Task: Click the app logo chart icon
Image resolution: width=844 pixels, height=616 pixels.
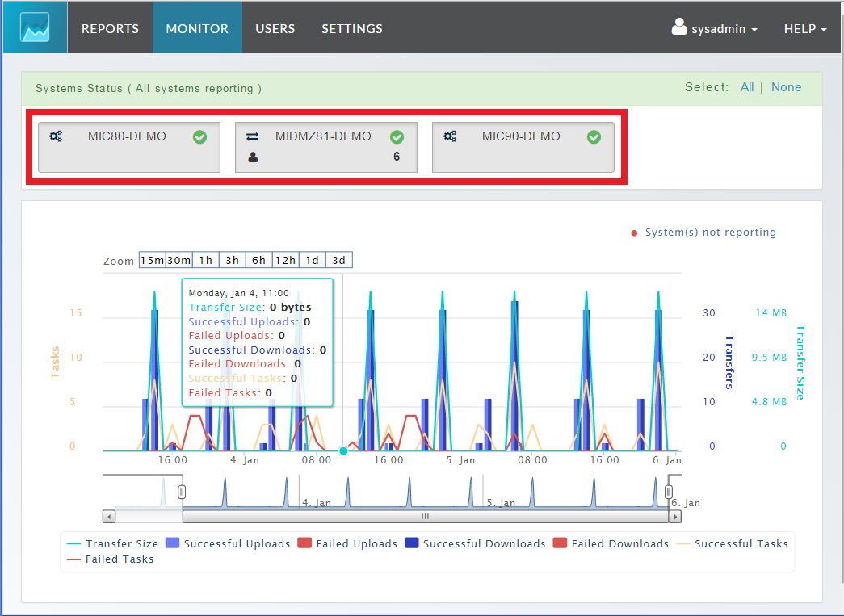Action: click(35, 27)
